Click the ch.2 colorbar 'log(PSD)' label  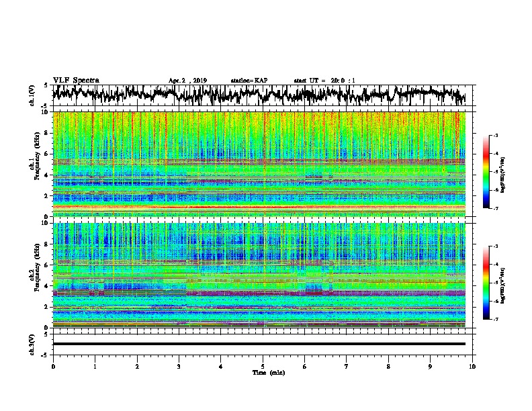[x=503, y=285]
